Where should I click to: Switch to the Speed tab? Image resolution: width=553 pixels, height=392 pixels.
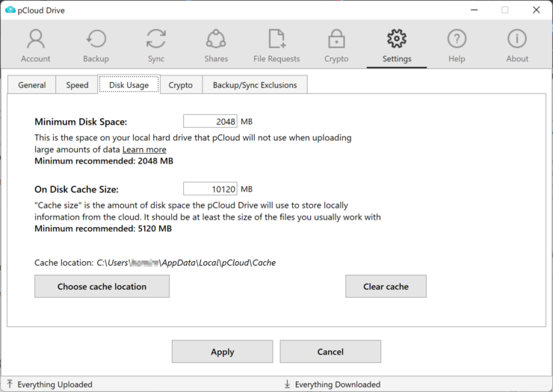pyautogui.click(x=77, y=85)
